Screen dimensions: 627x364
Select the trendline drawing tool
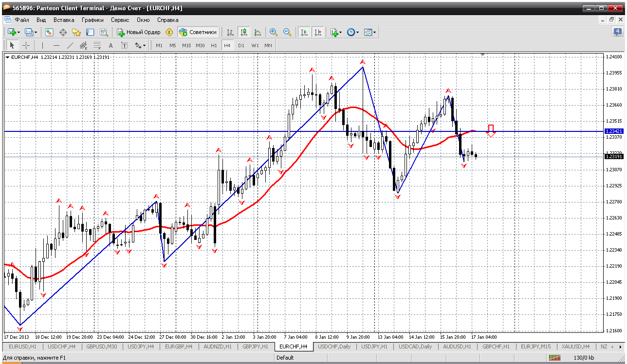coord(70,45)
